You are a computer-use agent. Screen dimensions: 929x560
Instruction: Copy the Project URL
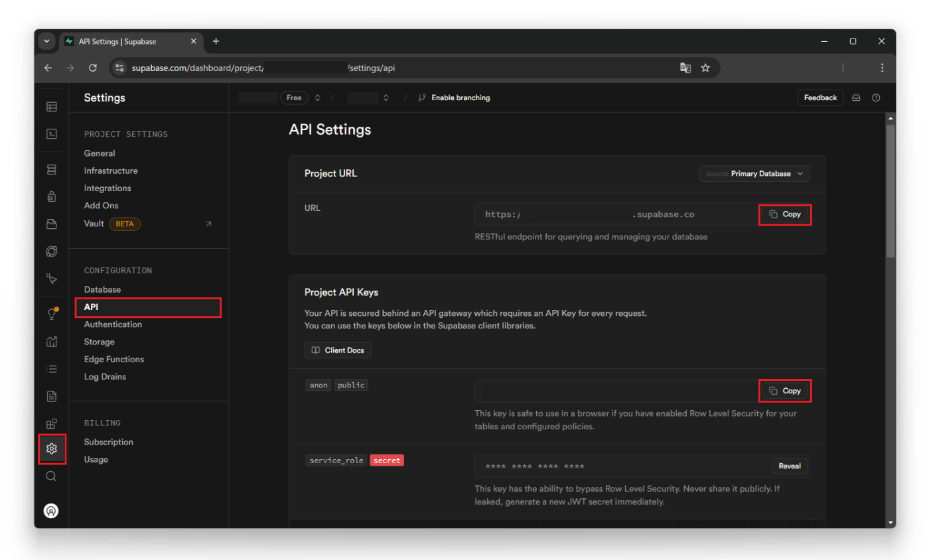point(785,214)
